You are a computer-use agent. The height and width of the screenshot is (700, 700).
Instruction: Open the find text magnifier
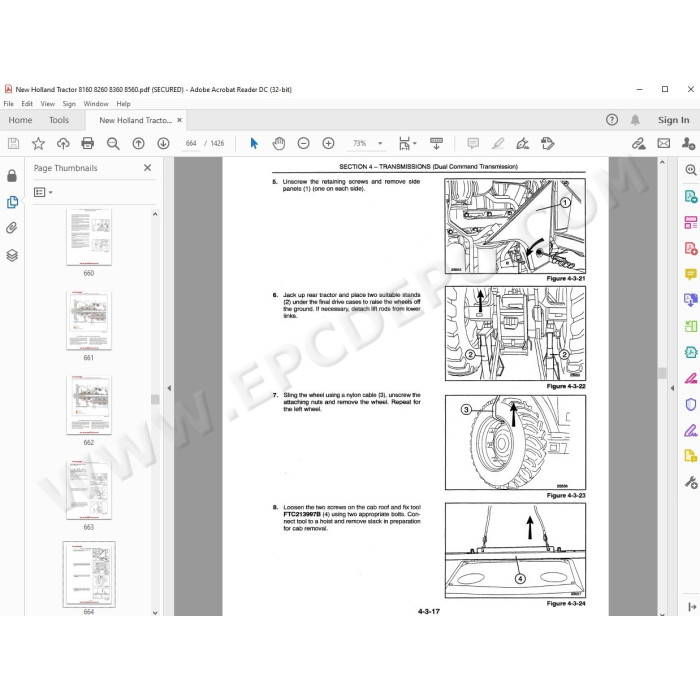click(x=113, y=143)
